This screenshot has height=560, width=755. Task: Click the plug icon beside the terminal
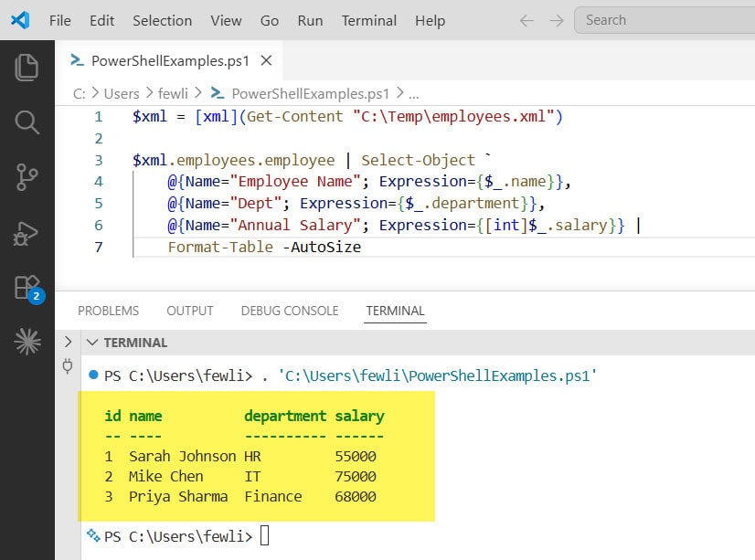click(68, 366)
